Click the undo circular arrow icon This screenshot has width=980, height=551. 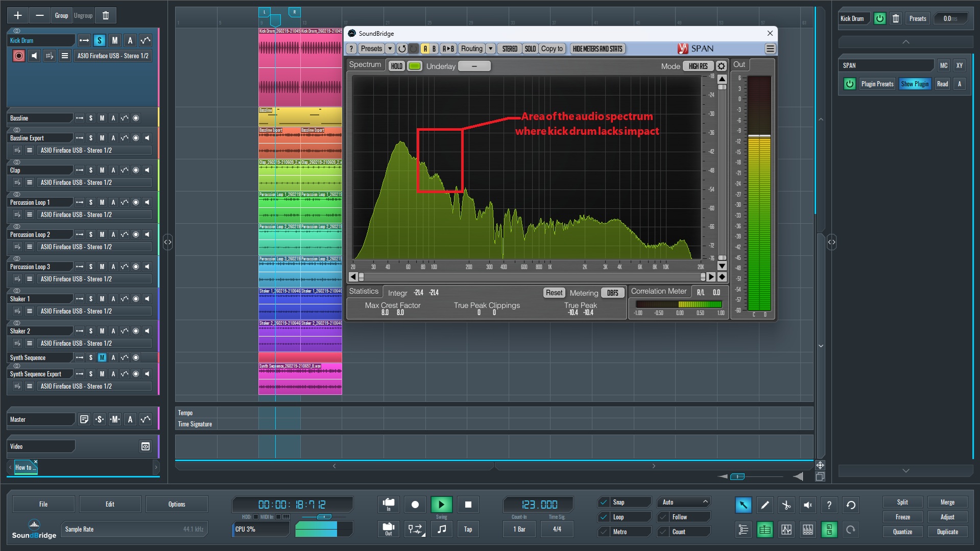click(x=851, y=505)
